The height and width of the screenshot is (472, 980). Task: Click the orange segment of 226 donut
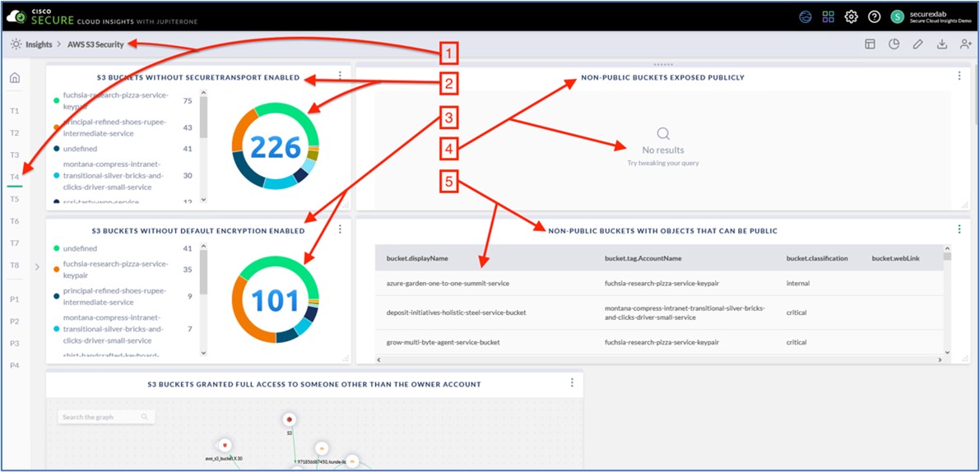[x=243, y=128]
